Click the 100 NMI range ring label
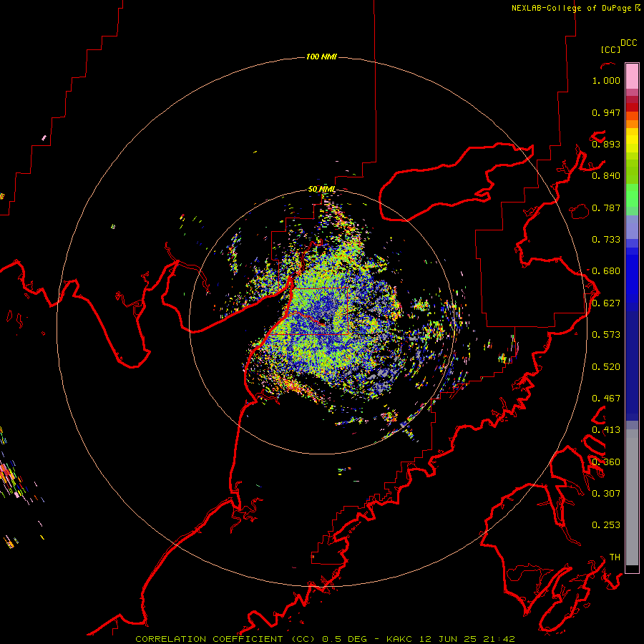Image resolution: width=644 pixels, height=644 pixels. coord(321,57)
